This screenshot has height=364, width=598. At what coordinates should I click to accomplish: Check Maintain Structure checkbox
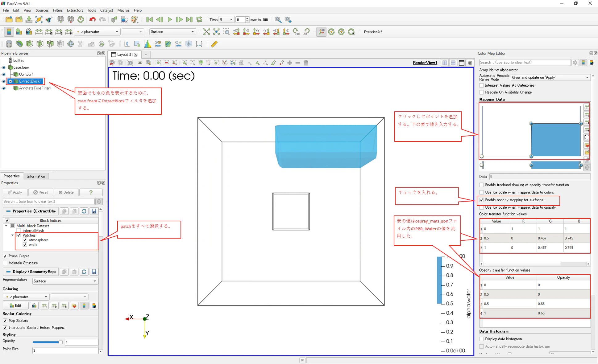[x=5, y=263]
